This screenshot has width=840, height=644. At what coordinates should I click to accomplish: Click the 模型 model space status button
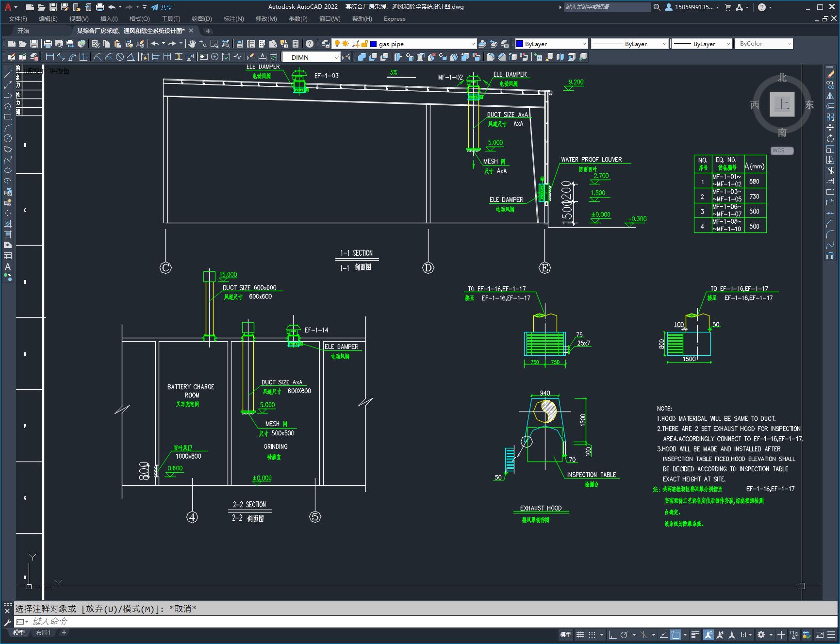(565, 634)
